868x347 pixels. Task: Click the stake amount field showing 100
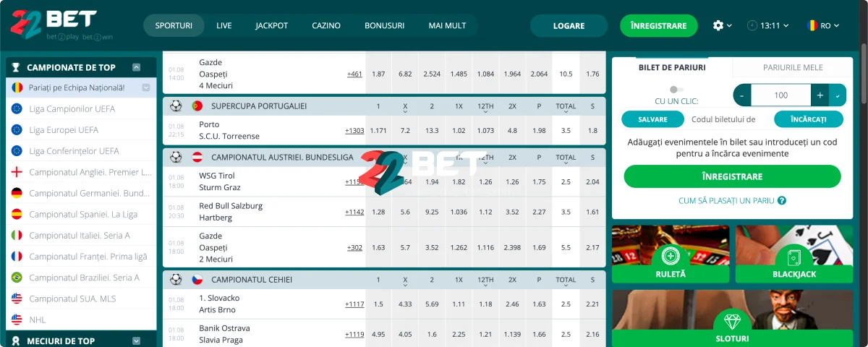[780, 95]
